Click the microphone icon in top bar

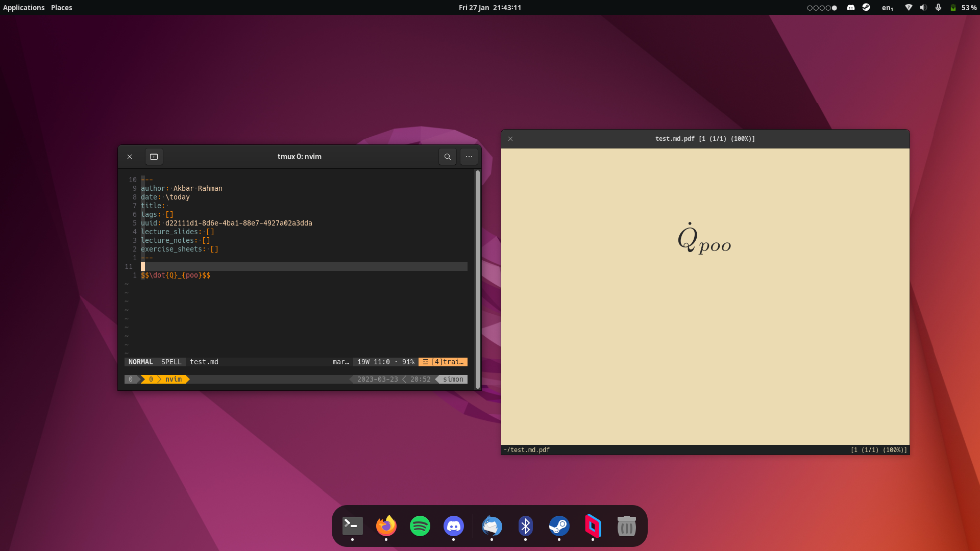pyautogui.click(x=938, y=8)
